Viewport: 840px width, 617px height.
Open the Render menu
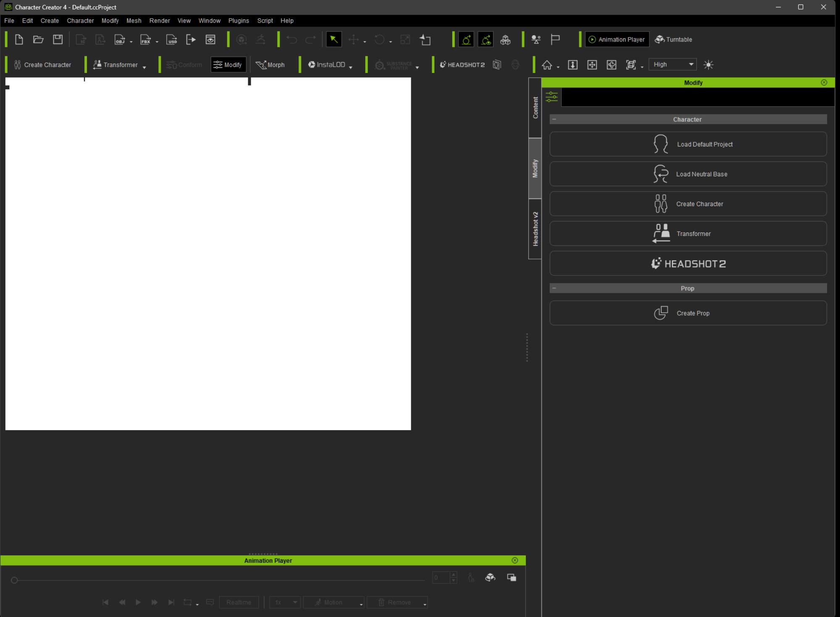160,21
